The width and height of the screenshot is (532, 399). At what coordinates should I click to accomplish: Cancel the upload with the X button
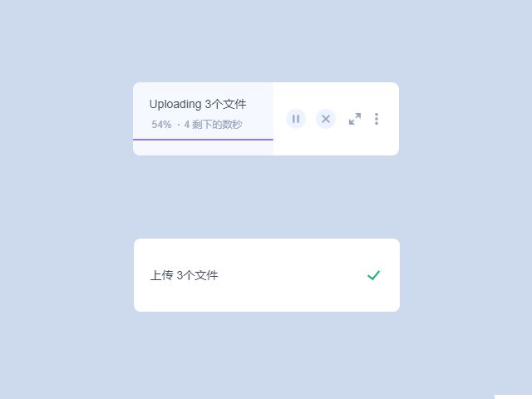(326, 119)
